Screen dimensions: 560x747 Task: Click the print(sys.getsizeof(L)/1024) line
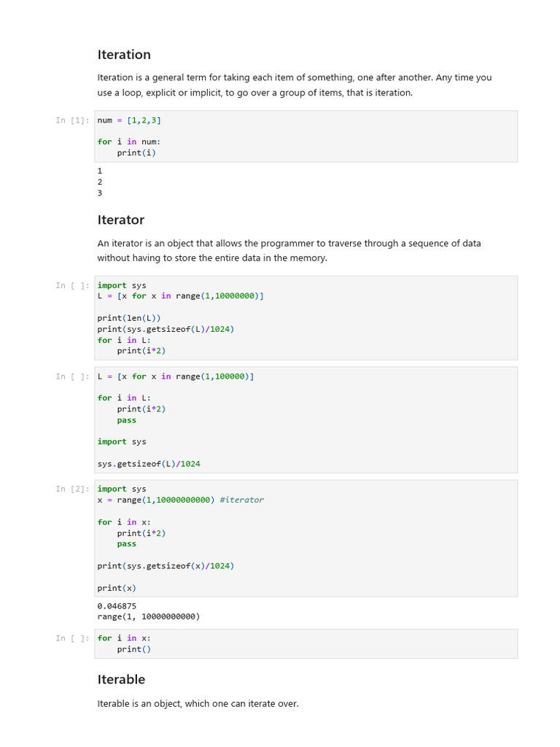pos(166,329)
